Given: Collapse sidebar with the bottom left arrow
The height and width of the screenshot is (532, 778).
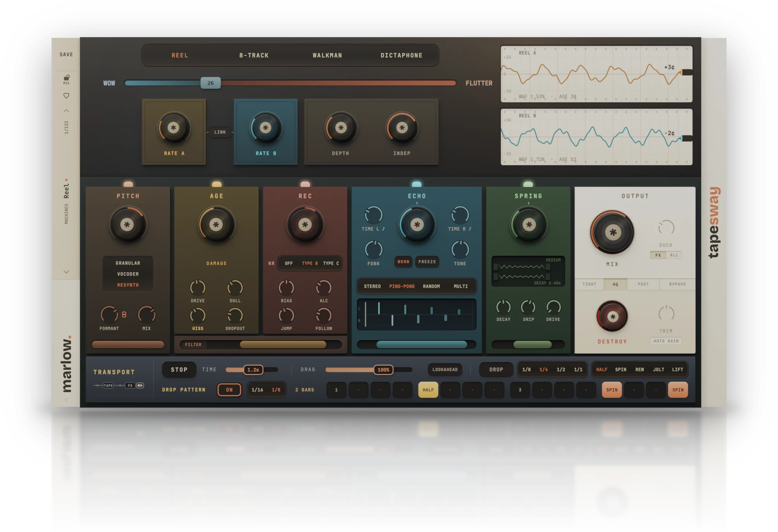Looking at the screenshot, I should click(66, 400).
